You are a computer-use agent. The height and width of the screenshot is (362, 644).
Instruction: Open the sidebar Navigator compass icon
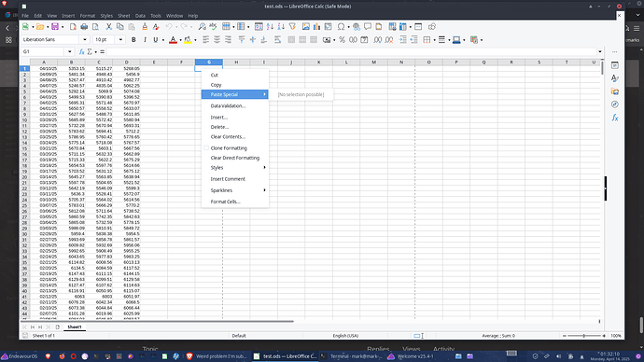[615, 104]
